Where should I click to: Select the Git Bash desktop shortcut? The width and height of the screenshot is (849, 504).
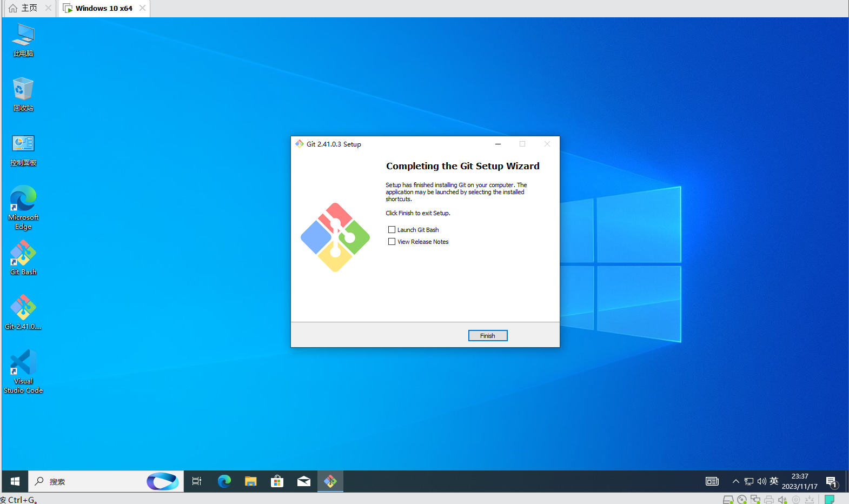point(23,258)
